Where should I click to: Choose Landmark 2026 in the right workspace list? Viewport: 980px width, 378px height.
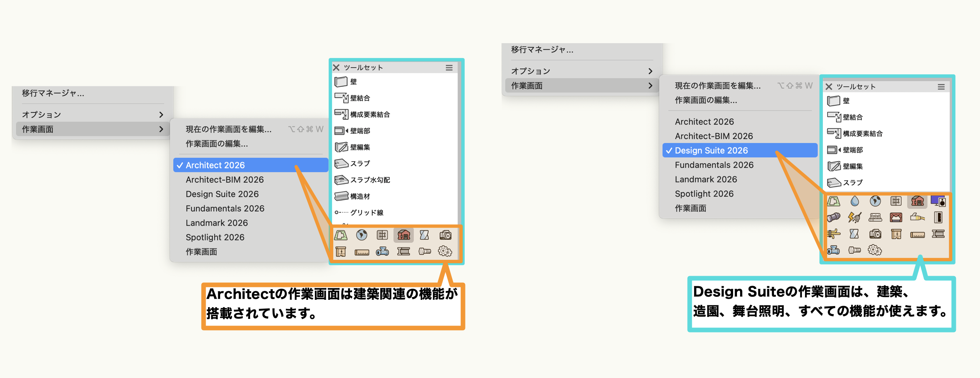pyautogui.click(x=706, y=179)
